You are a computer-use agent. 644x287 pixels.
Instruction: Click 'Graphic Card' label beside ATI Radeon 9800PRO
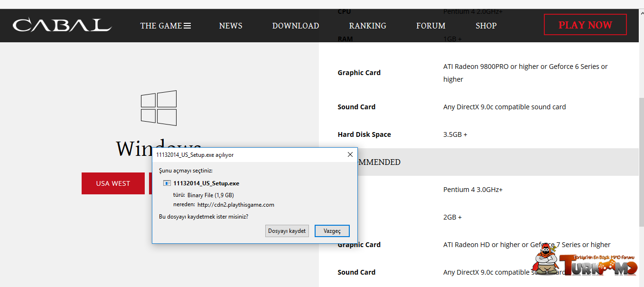tap(359, 73)
